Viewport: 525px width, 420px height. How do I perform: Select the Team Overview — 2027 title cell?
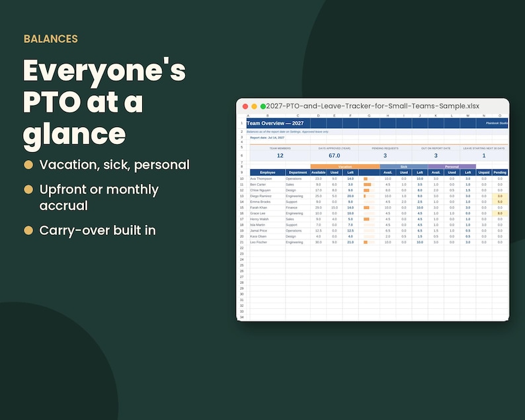278,123
